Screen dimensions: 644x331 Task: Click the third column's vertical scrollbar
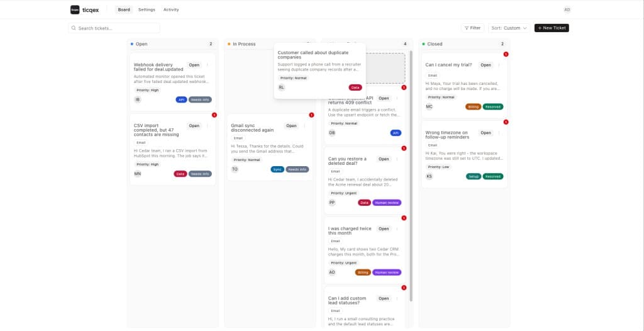[x=411, y=176]
